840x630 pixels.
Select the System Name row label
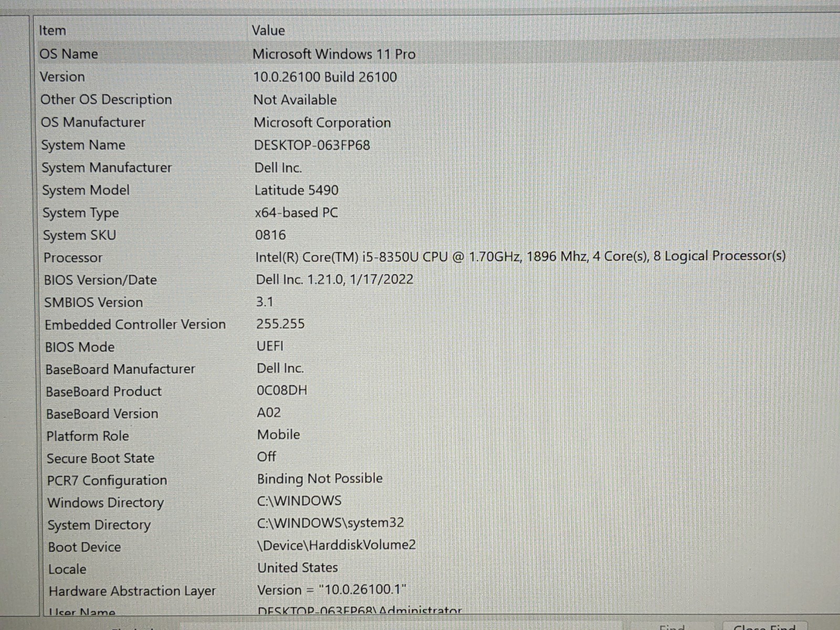pos(83,145)
